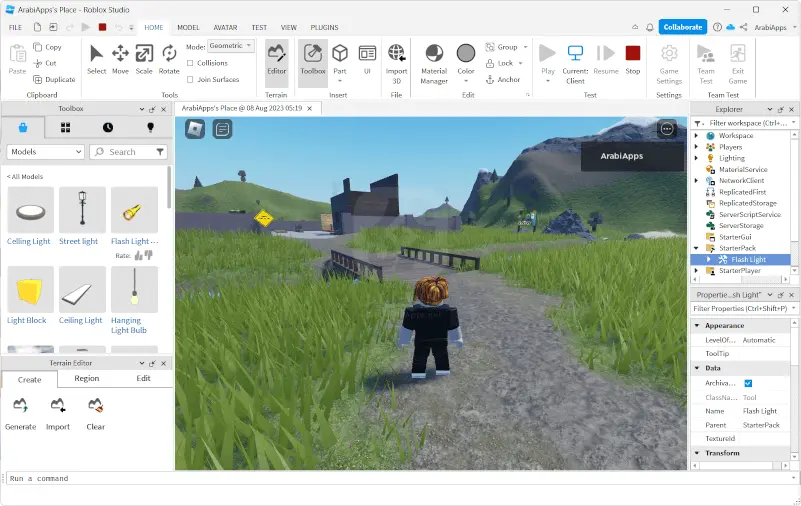Toggle the Join Surfaces checkbox
The width and height of the screenshot is (801, 506).
(x=190, y=79)
